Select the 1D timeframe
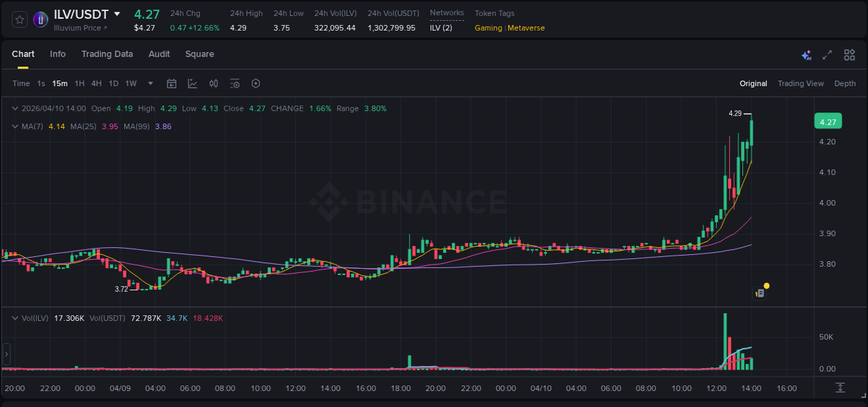The height and width of the screenshot is (407, 868). point(113,83)
